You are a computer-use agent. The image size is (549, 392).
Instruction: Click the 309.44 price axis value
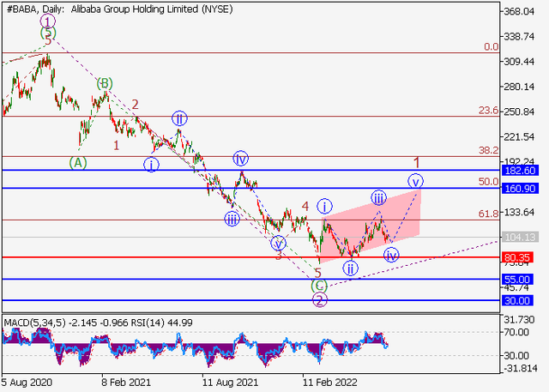[519, 62]
